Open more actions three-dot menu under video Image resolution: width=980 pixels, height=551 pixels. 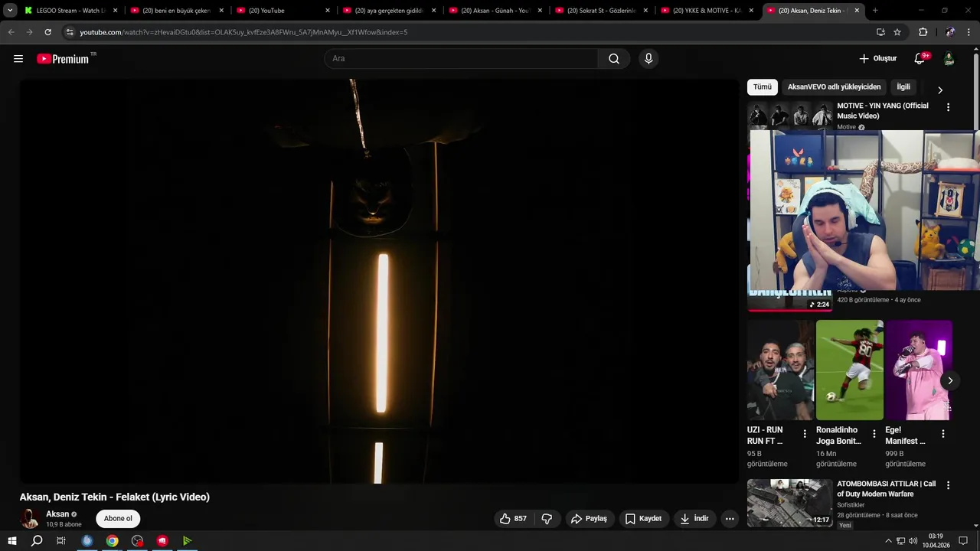730,519
